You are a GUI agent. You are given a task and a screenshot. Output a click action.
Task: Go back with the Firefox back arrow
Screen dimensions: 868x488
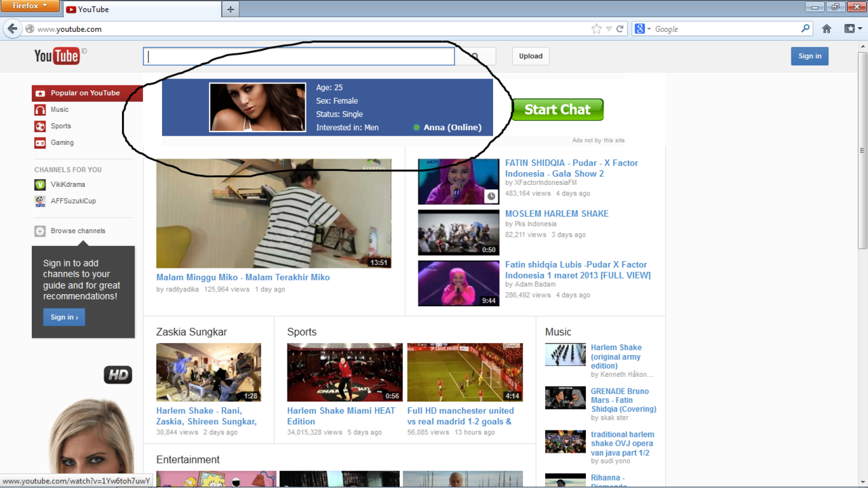tap(12, 28)
